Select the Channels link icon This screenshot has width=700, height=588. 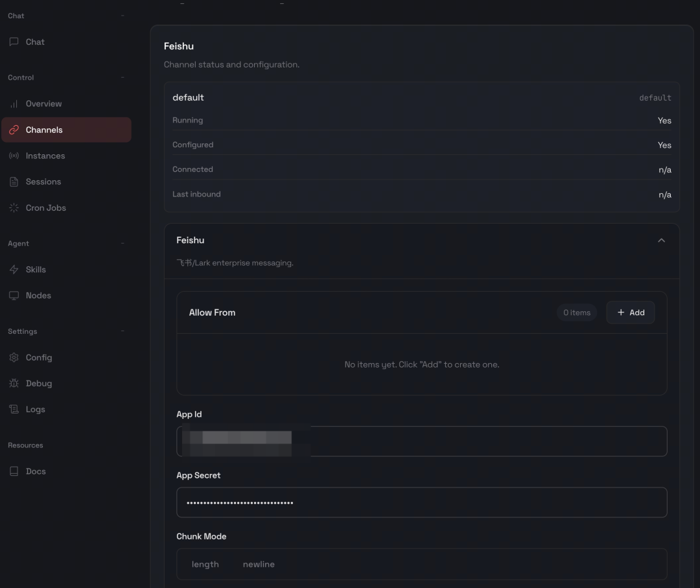[14, 130]
